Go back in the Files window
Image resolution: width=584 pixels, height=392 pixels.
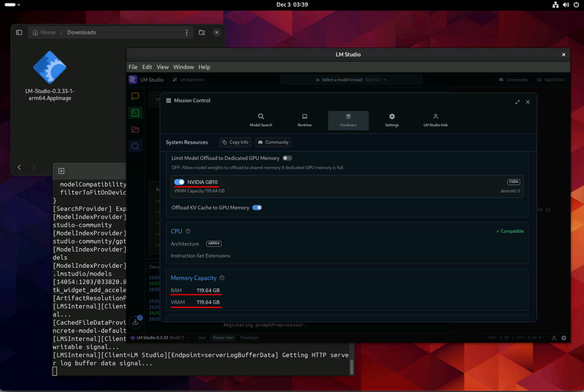tap(20, 167)
